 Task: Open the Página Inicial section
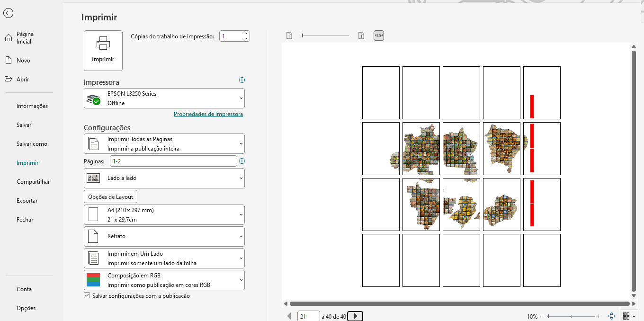click(x=25, y=38)
